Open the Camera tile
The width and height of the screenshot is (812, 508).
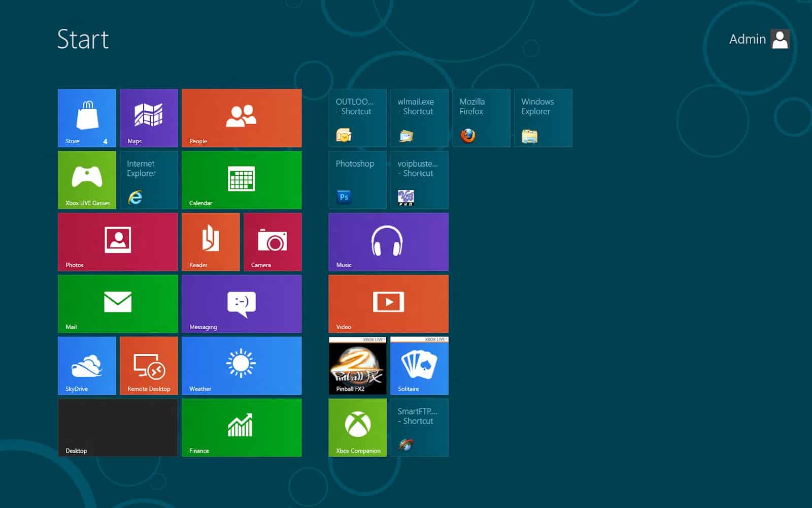point(273,242)
